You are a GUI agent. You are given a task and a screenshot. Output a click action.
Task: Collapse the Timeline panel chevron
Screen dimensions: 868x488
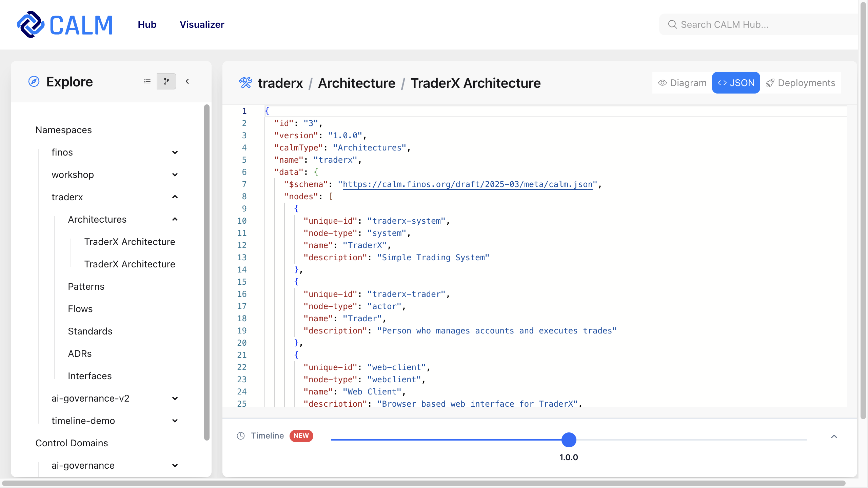tap(834, 436)
